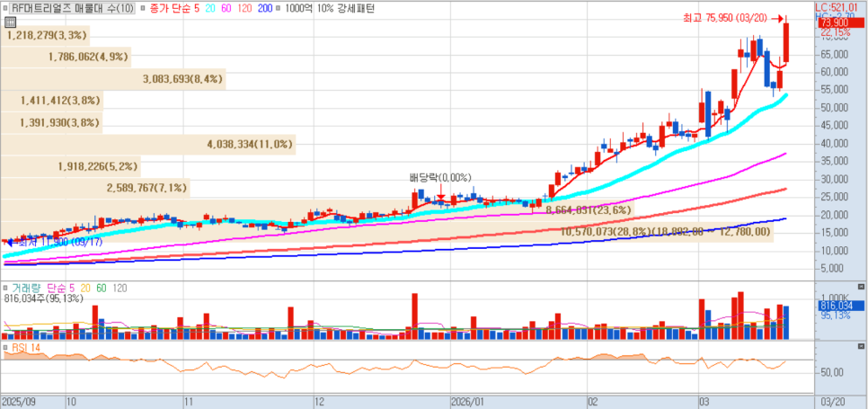Select the 1000억 10% 강세패턴 indicator label
The width and height of the screenshot is (868, 409).
(x=329, y=9)
